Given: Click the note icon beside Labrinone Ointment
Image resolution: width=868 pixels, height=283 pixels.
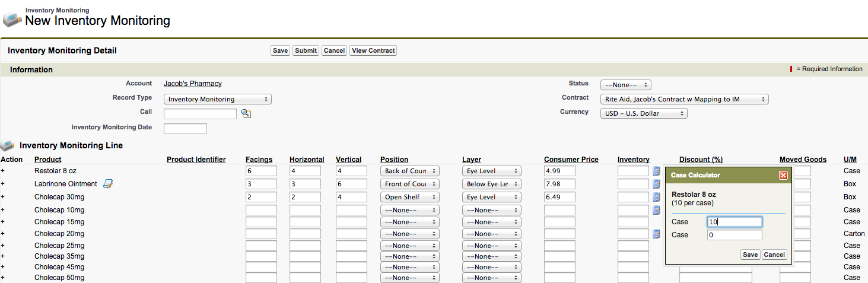Looking at the screenshot, I should (108, 184).
